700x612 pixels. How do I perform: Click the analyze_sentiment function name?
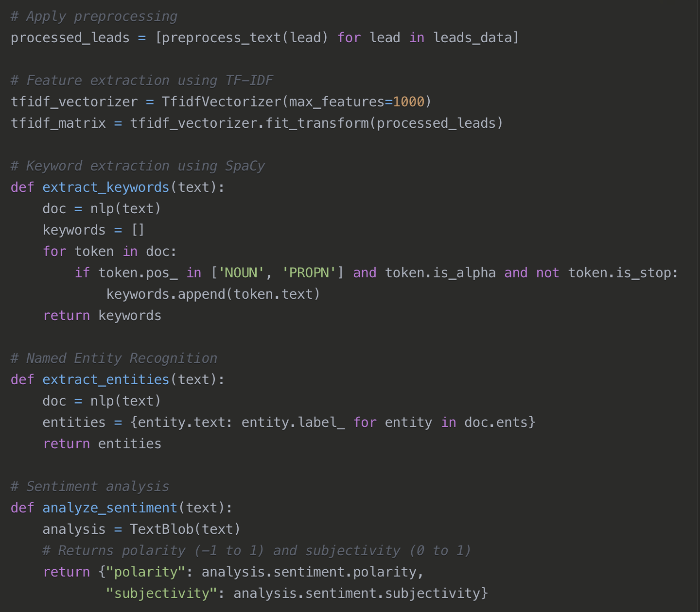point(110,508)
